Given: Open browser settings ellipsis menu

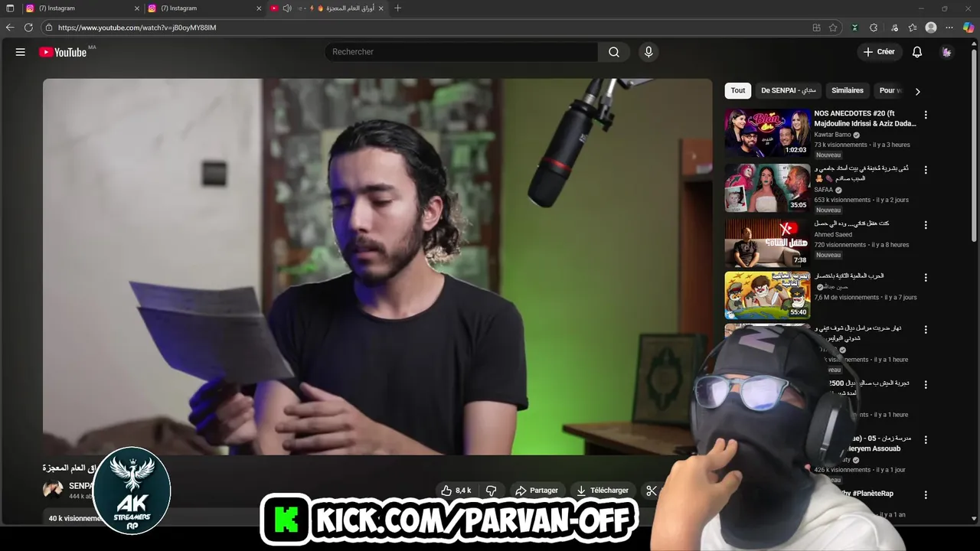Looking at the screenshot, I should click(949, 28).
